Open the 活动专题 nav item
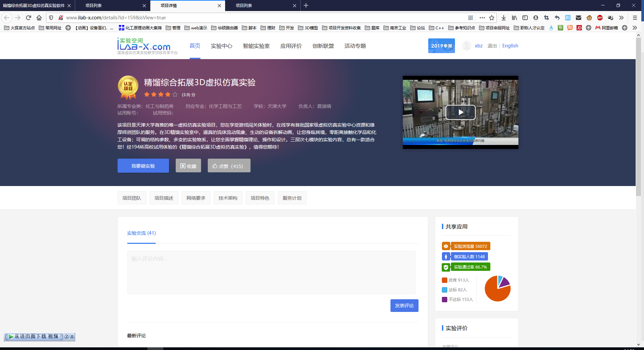This screenshot has height=350, width=644. [x=355, y=46]
